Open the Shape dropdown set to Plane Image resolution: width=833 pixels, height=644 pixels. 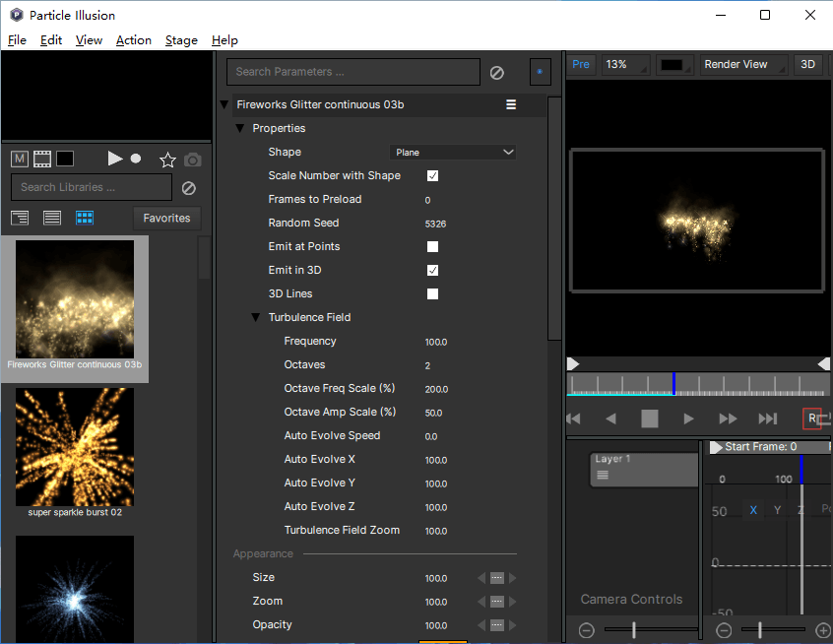click(453, 153)
